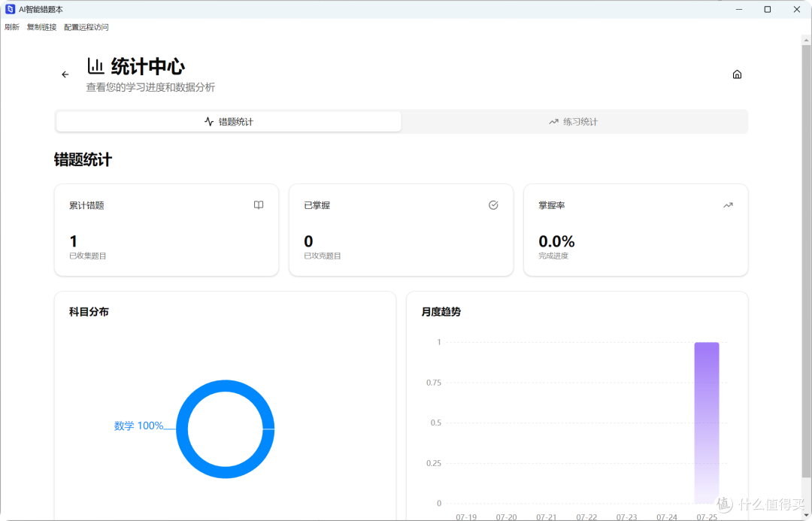Click the 复制链接 menu item
This screenshot has width=812, height=521.
tap(41, 27)
